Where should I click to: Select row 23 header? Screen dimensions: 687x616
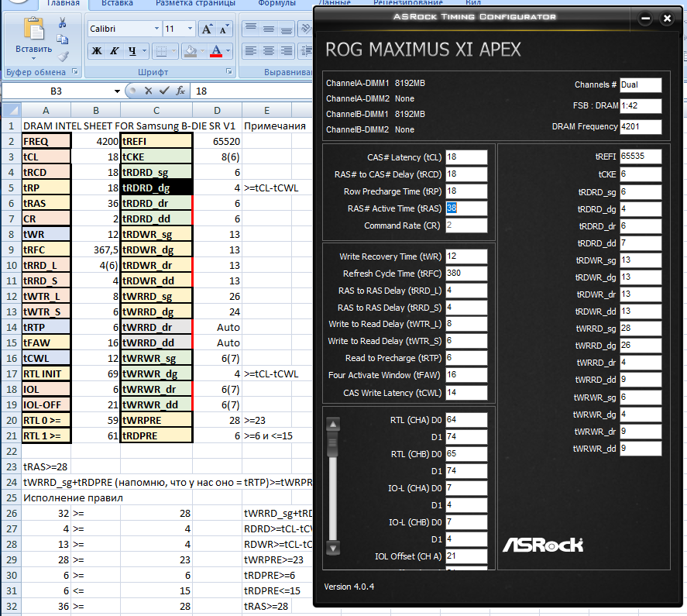pyautogui.click(x=12, y=467)
